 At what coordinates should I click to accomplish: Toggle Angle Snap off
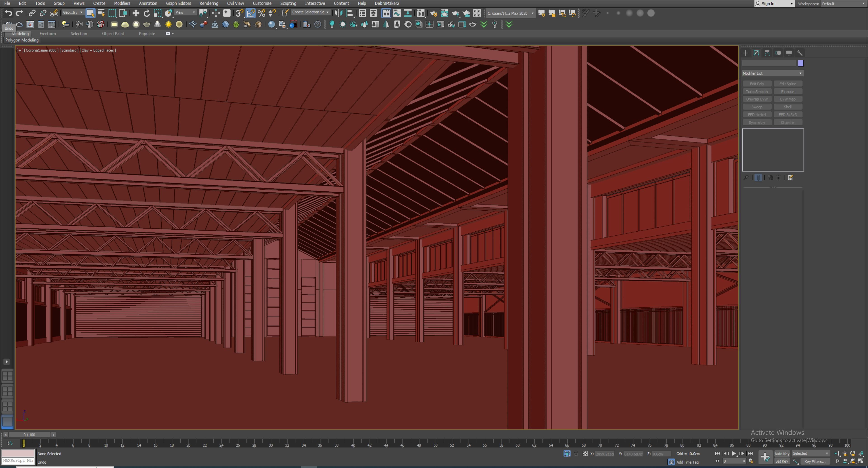point(250,13)
